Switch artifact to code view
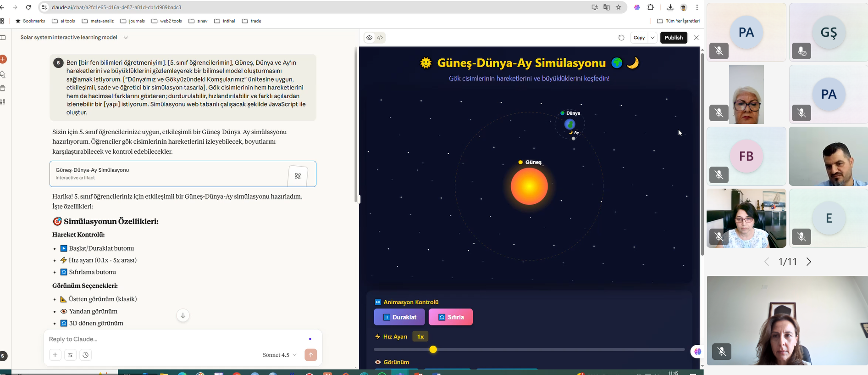This screenshot has height=375, width=868. pos(380,38)
